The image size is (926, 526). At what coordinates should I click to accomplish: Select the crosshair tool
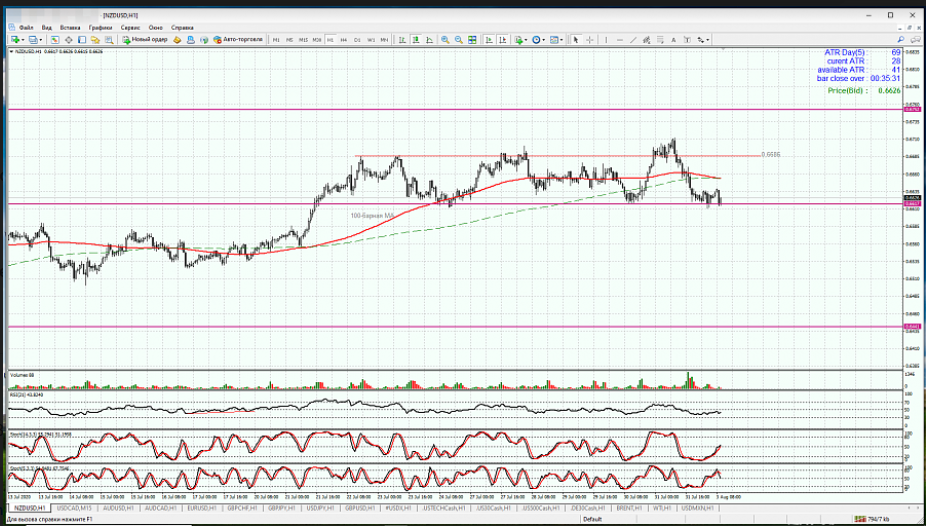pos(590,40)
